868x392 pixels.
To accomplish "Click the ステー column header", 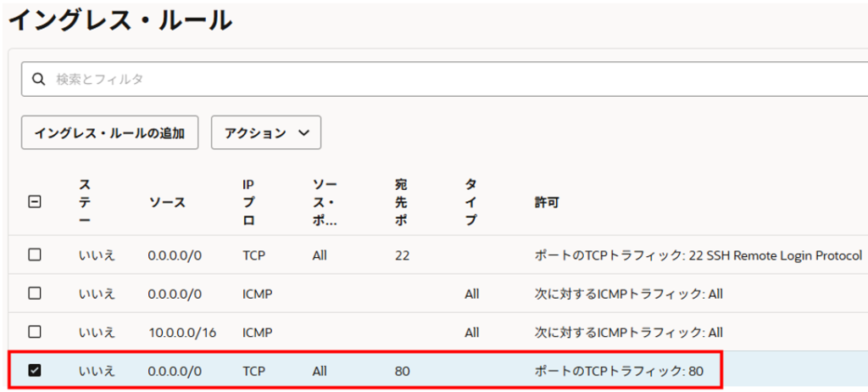I will (x=87, y=202).
